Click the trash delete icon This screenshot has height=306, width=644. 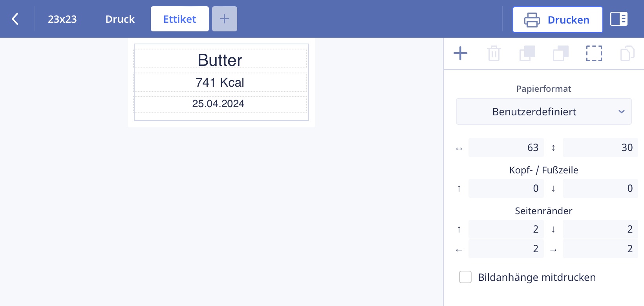(494, 53)
